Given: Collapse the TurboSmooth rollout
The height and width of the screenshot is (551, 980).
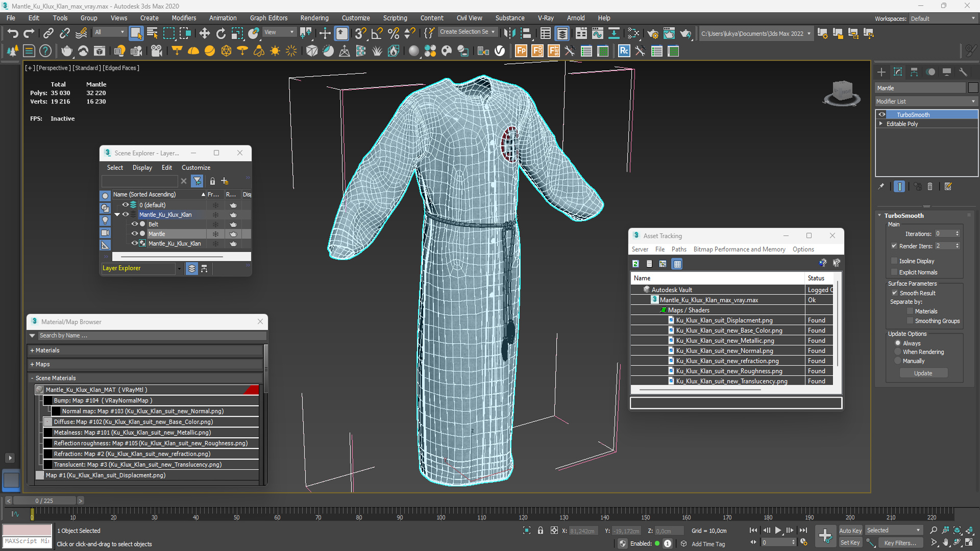Looking at the screenshot, I should click(x=879, y=215).
